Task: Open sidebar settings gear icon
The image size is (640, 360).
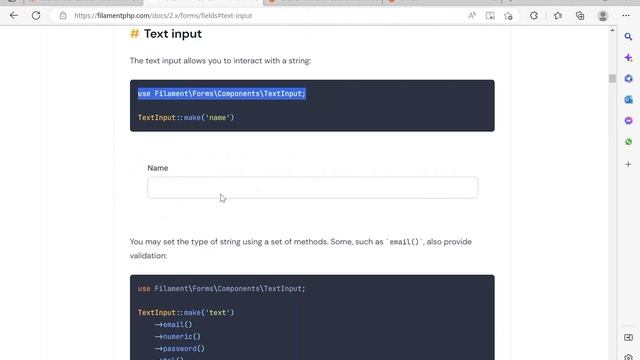Action: (628, 357)
